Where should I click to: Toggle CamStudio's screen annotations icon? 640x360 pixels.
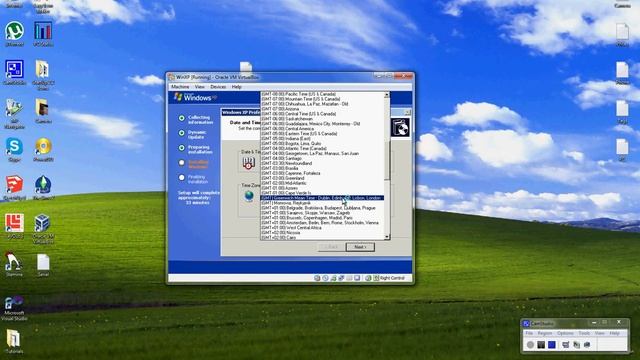pyautogui.click(x=565, y=345)
